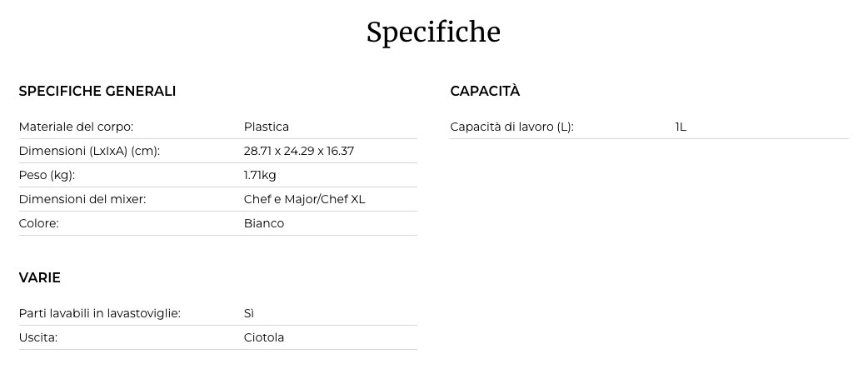Viewport: 868px width, 369px height.
Task: Click the CAPACITÀ section title
Action: [485, 92]
